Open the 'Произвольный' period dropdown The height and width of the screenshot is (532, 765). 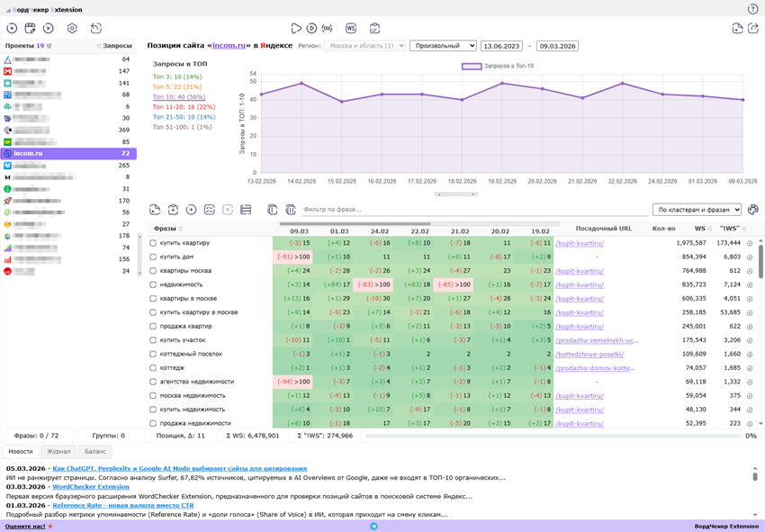(443, 46)
